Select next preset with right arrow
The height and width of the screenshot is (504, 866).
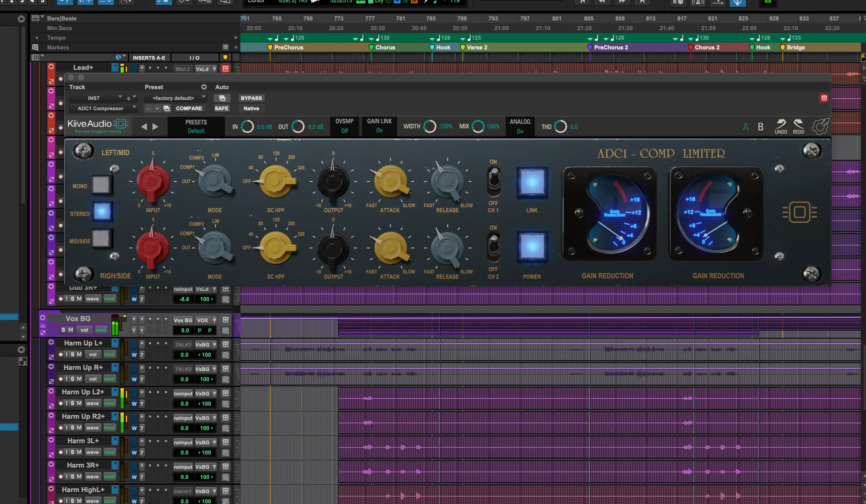(155, 127)
